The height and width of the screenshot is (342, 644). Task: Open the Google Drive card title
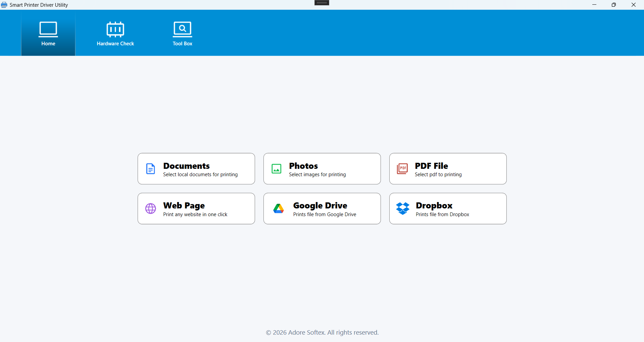(x=320, y=205)
